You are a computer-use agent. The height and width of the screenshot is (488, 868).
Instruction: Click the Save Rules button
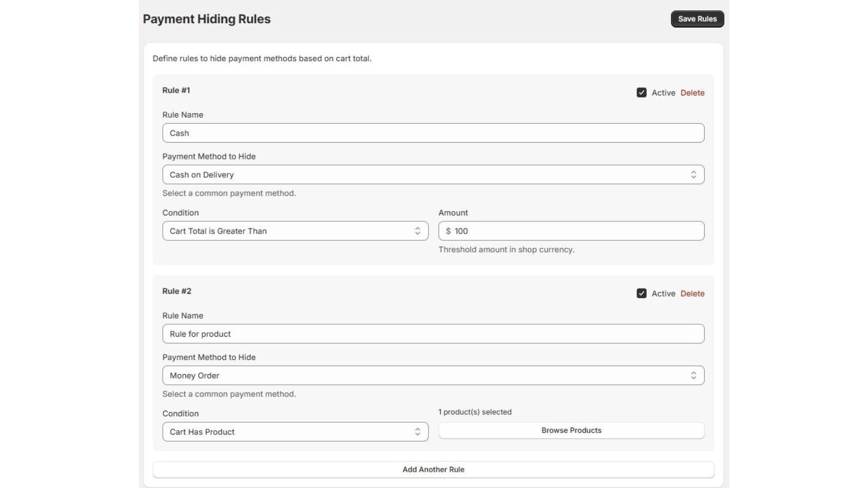click(x=697, y=19)
